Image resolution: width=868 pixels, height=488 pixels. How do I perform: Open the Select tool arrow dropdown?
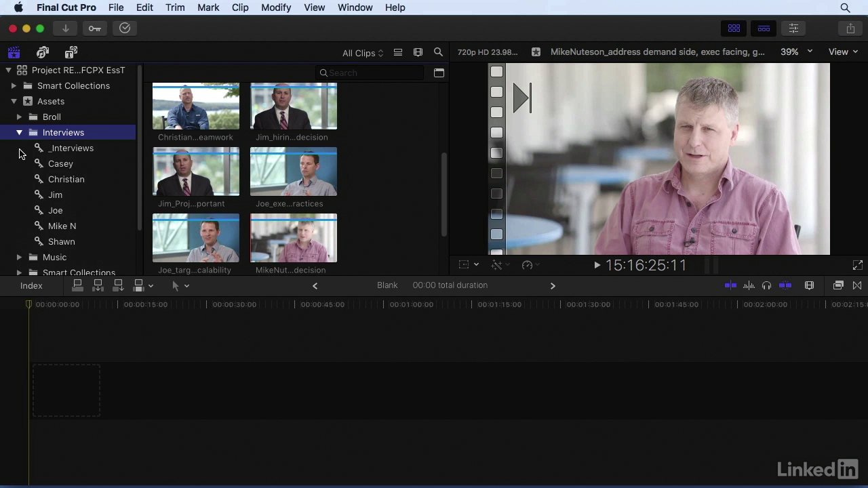180,285
